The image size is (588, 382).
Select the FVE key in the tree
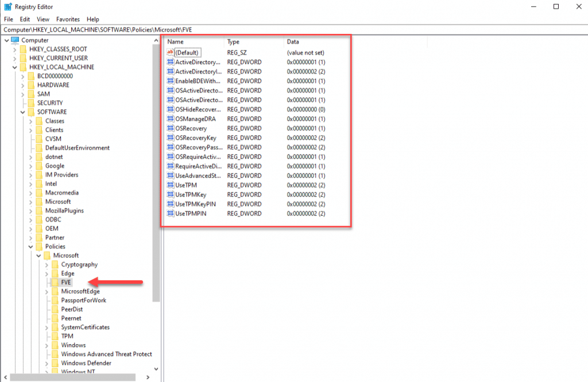click(x=67, y=282)
